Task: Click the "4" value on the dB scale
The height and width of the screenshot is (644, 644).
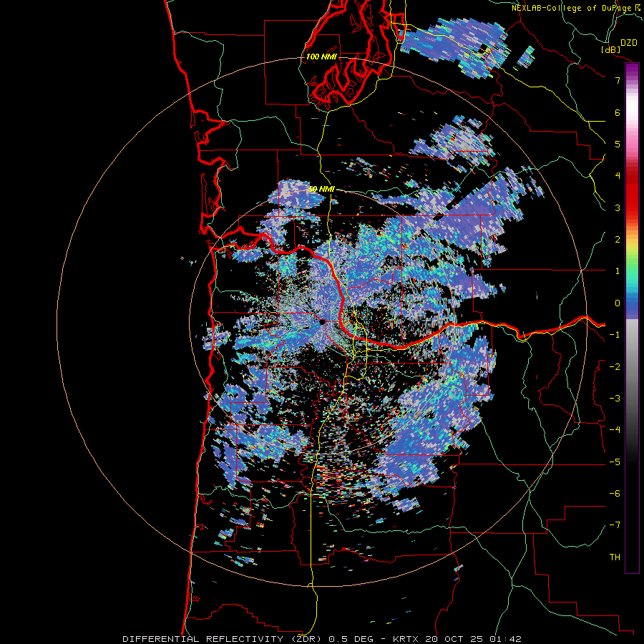Action: 618,176
